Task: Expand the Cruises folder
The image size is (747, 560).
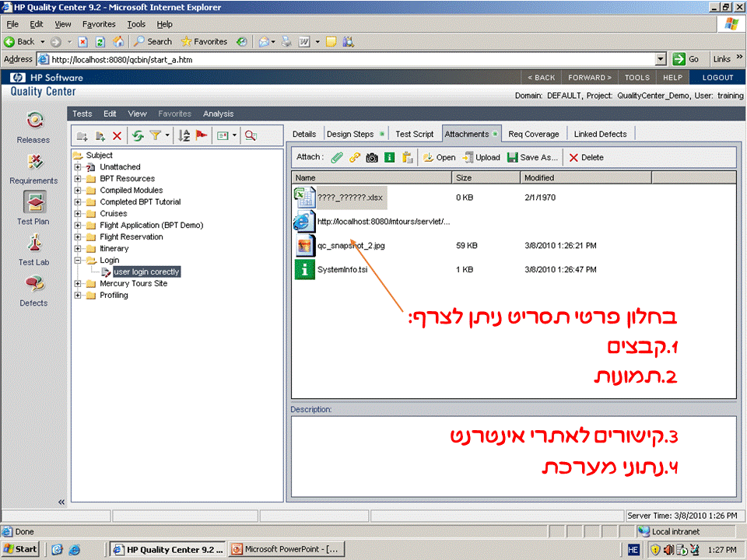Action: point(78,213)
